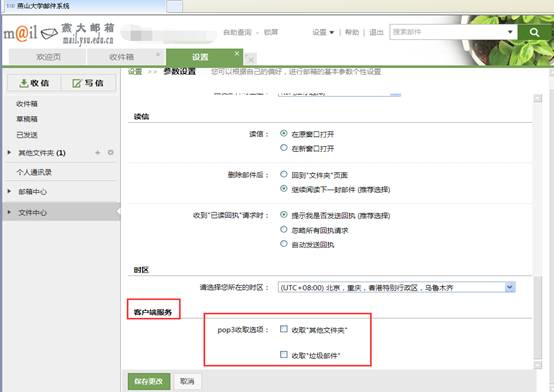
Task: Close the 收件箱 tab with its X
Action: (x=158, y=54)
